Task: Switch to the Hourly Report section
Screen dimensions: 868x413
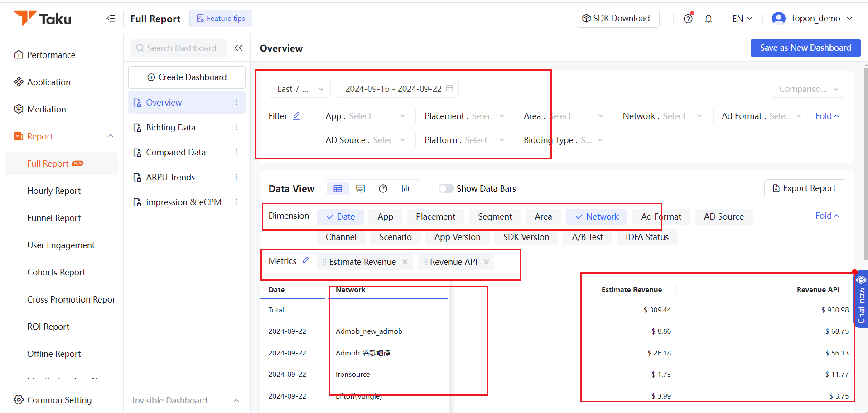Action: [54, 190]
